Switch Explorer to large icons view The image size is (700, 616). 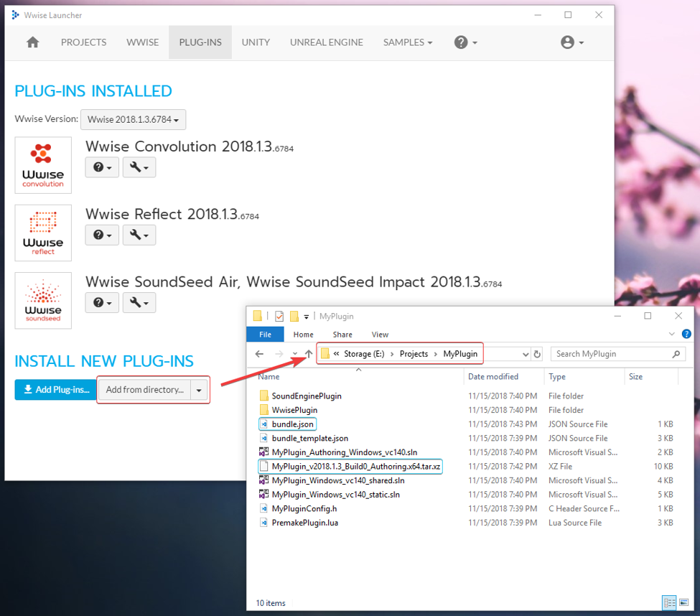[684, 603]
